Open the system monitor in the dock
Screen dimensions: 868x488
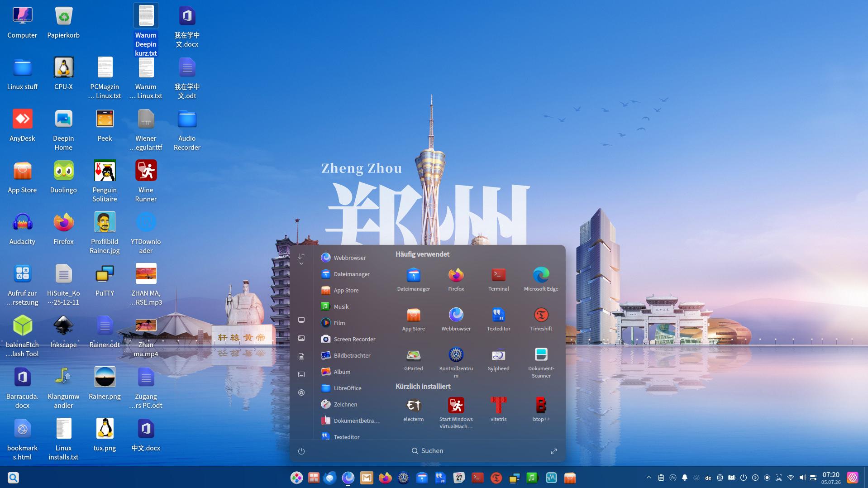click(x=551, y=478)
